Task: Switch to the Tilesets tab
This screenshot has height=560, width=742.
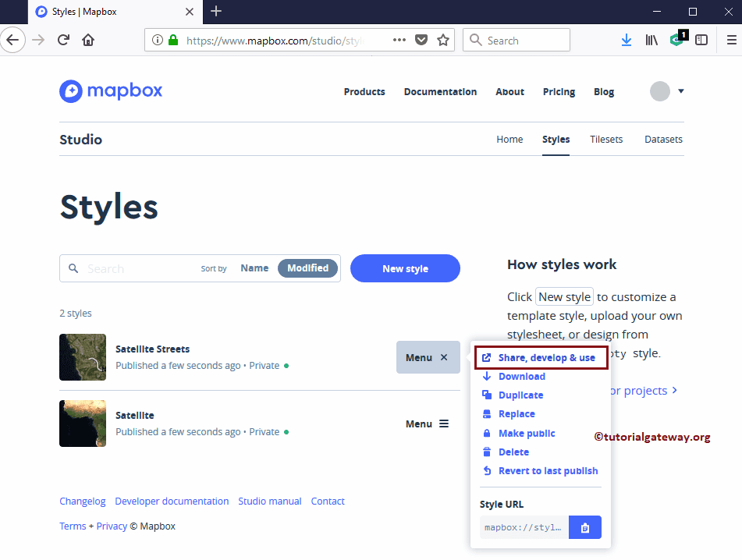Action: (606, 140)
